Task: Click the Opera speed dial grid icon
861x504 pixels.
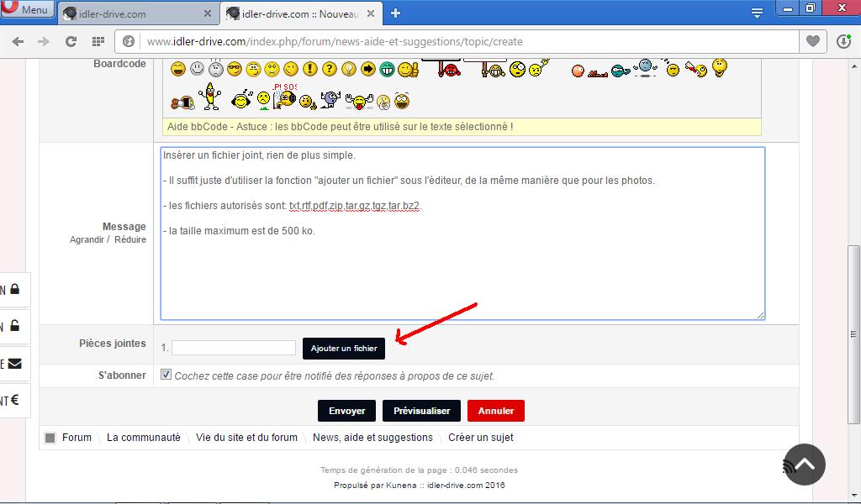Action: 98,41
